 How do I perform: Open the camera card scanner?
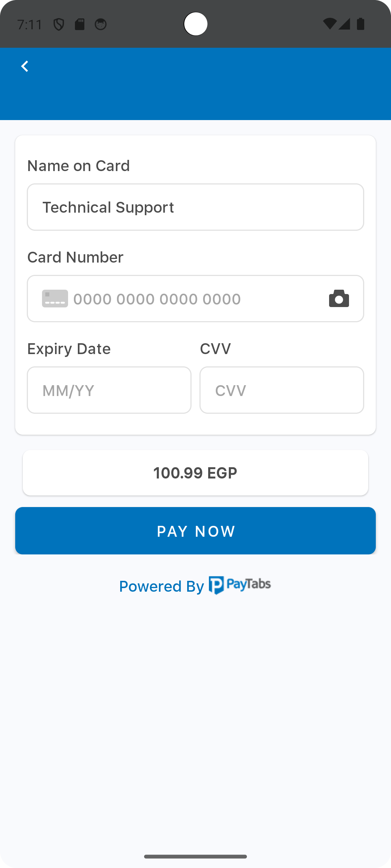point(339,299)
